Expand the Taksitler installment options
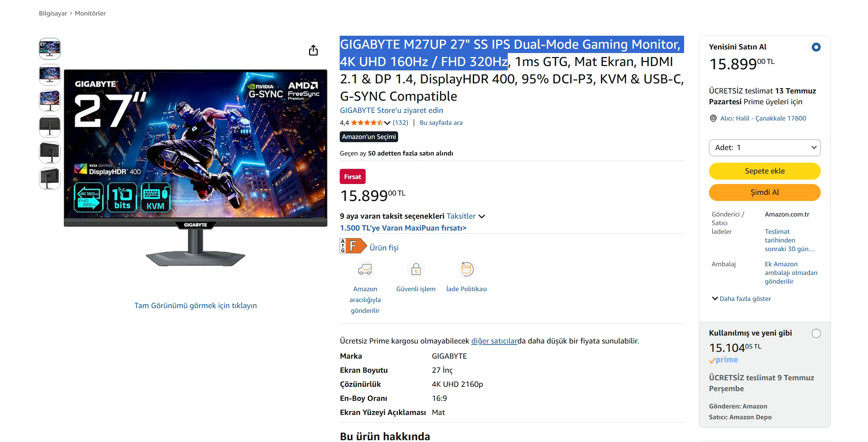 point(466,216)
